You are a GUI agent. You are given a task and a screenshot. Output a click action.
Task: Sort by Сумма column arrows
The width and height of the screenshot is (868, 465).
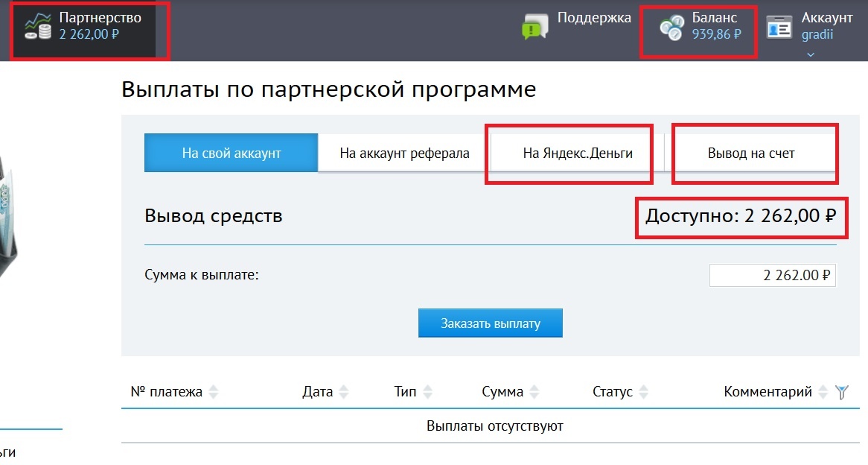click(534, 392)
